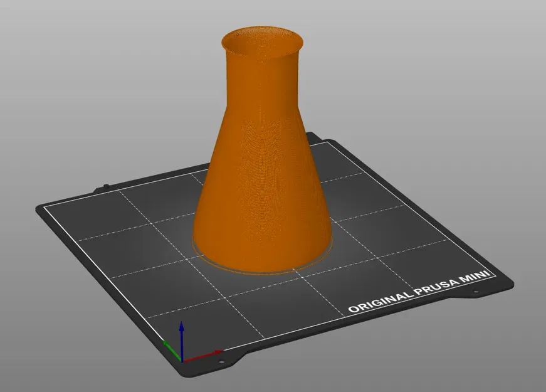Click the screw hole at the right bed tab
This screenshot has width=546, height=392.
tap(476, 291)
